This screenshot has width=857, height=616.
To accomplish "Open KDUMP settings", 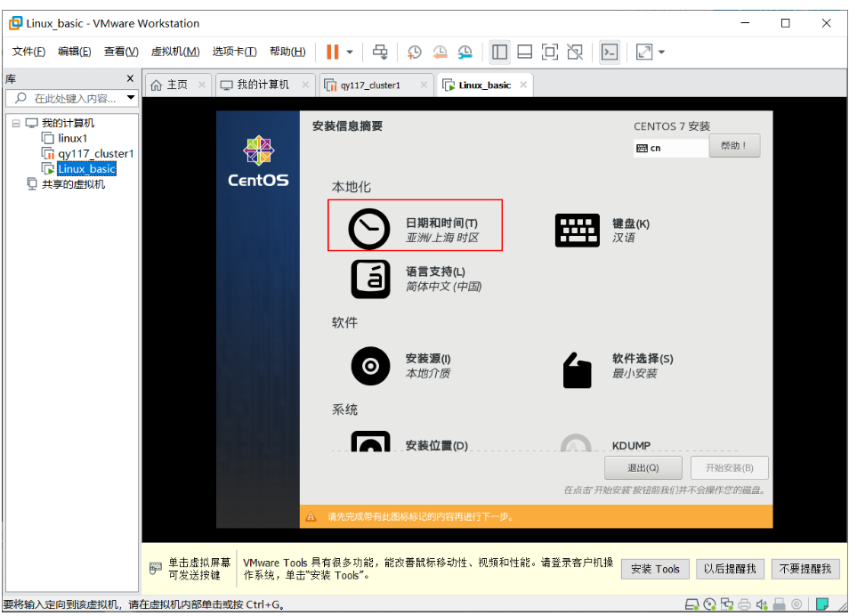I will pos(605,442).
